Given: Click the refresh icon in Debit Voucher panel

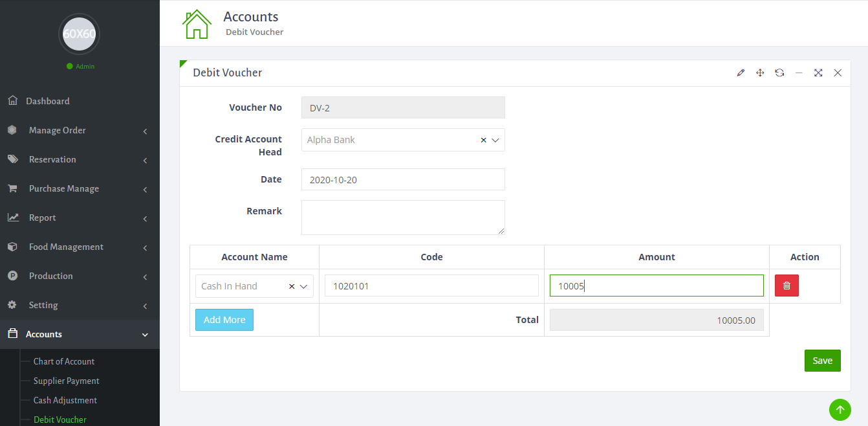Looking at the screenshot, I should tap(779, 73).
